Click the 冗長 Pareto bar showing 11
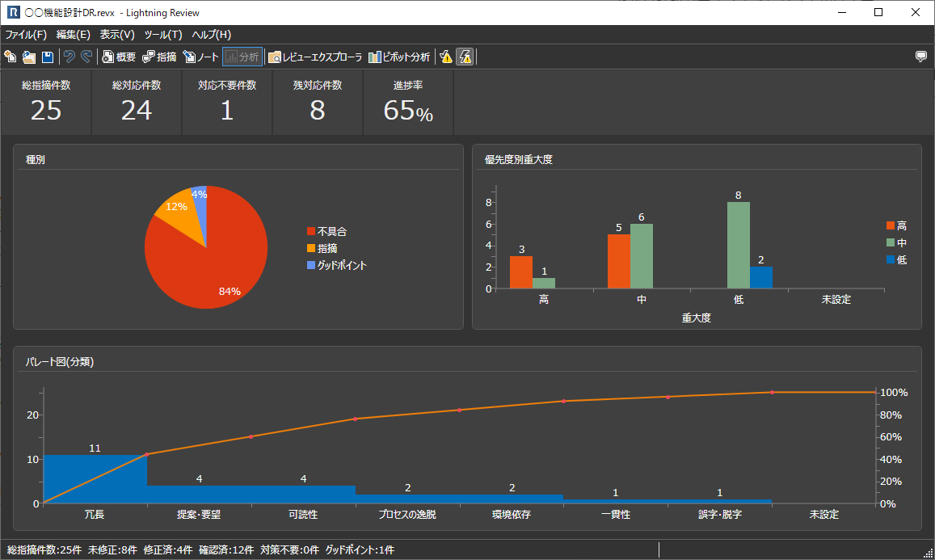Image resolution: width=935 pixels, height=560 pixels. pos(95,479)
